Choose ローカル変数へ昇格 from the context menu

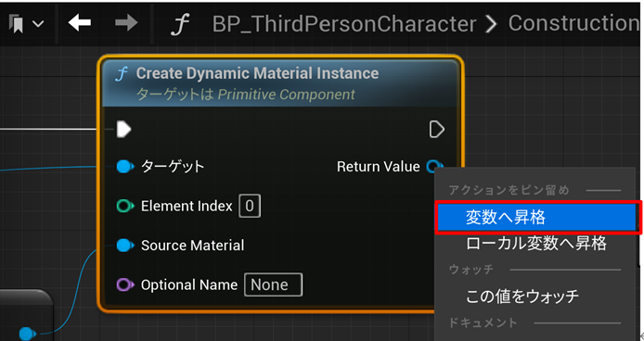536,244
